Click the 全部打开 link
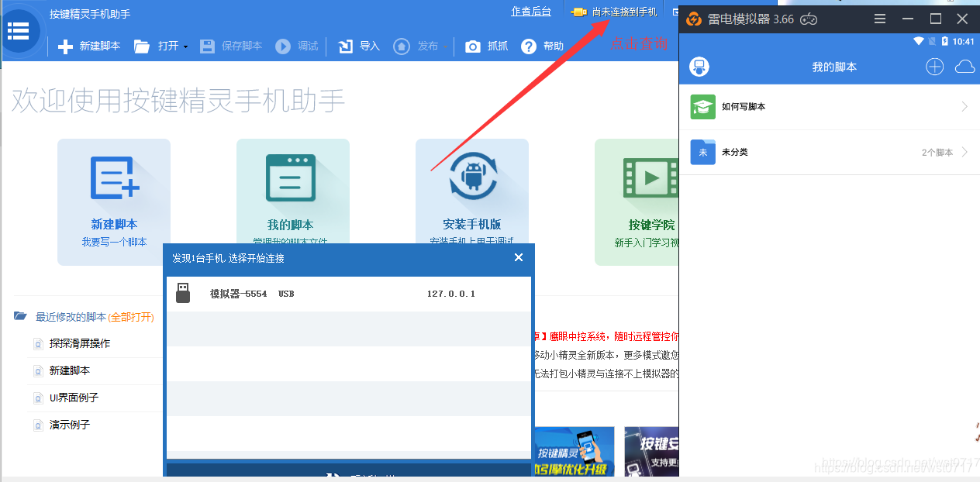The width and height of the screenshot is (980, 482). [131, 317]
